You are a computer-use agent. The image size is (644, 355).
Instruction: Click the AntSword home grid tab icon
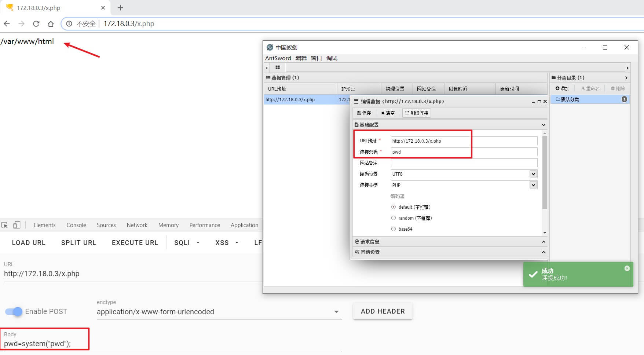click(x=278, y=67)
